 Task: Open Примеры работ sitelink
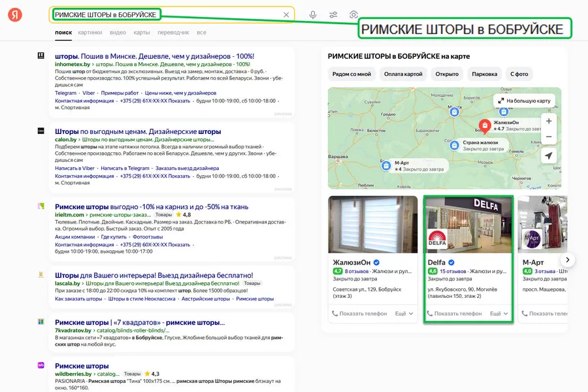click(120, 93)
